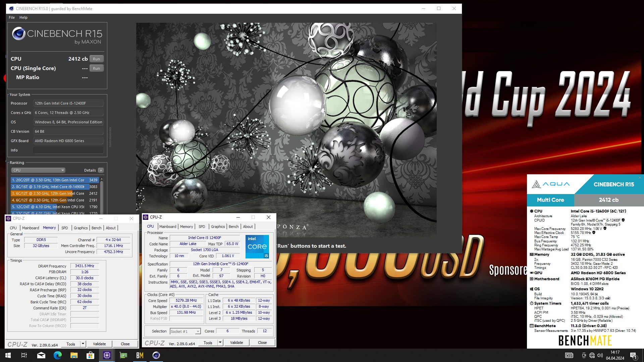Expand Tools dropdown arrow in left CPU-Z window

[x=83, y=344]
